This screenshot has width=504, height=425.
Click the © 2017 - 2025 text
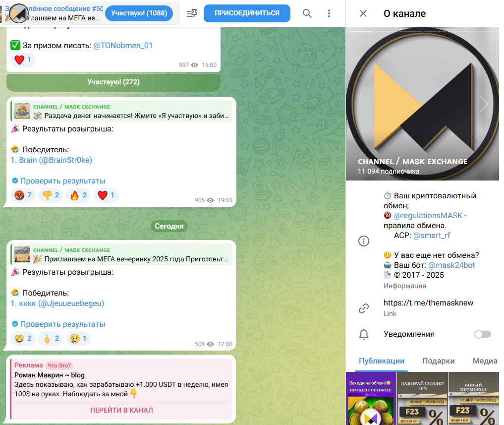point(419,275)
